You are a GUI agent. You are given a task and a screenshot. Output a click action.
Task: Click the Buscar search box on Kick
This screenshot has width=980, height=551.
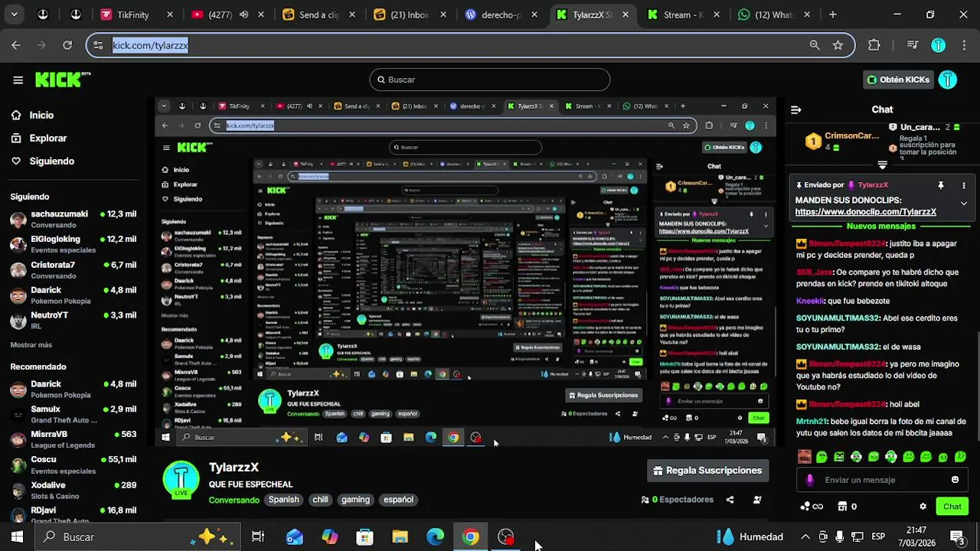[490, 80]
